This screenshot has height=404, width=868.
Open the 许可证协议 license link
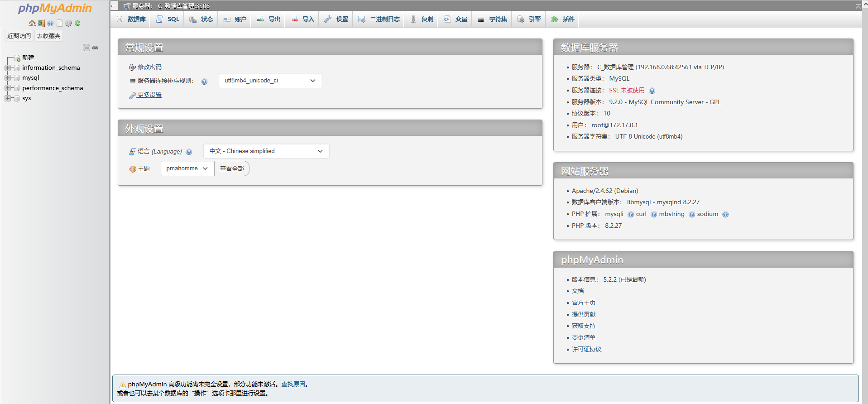586,349
